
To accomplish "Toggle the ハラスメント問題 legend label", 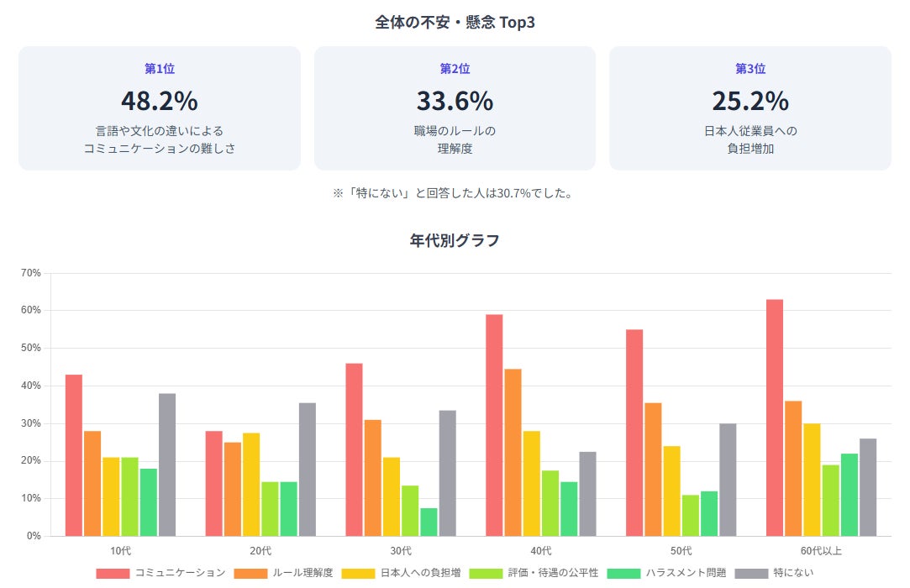I will (x=686, y=573).
